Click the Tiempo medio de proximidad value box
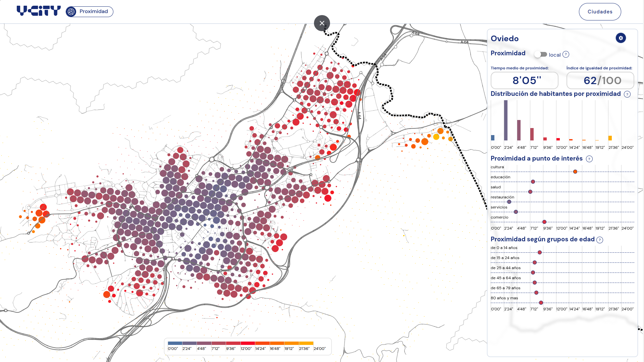 (x=525, y=80)
